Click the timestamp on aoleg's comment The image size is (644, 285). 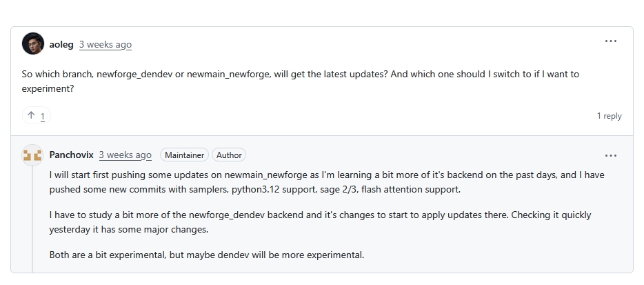105,45
